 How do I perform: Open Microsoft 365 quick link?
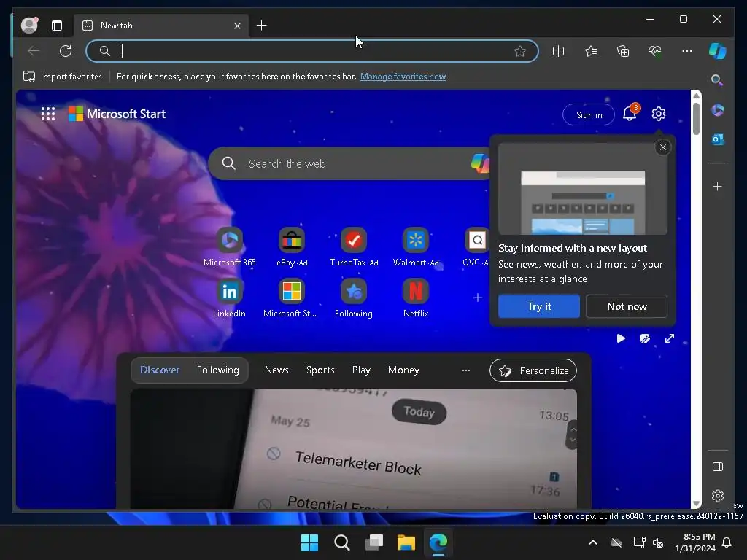coord(230,247)
